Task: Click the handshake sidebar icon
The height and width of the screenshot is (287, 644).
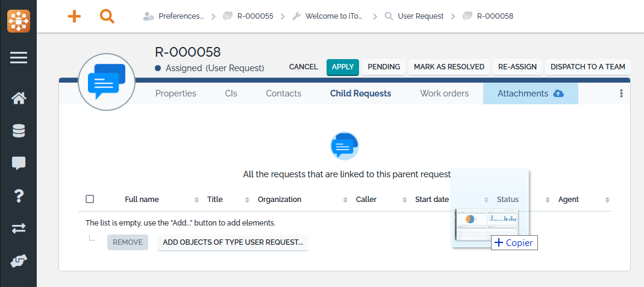Action: click(x=18, y=260)
